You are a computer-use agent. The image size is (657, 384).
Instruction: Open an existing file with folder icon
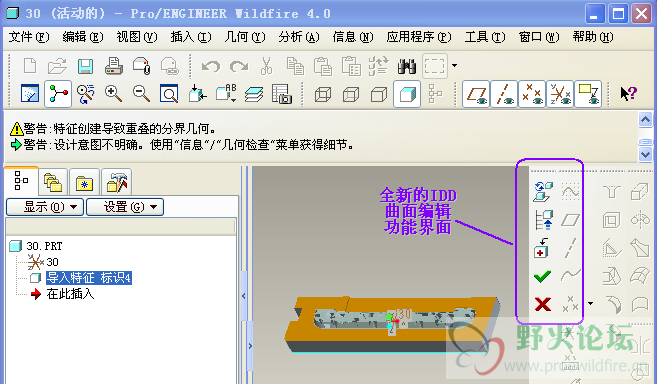(57, 66)
